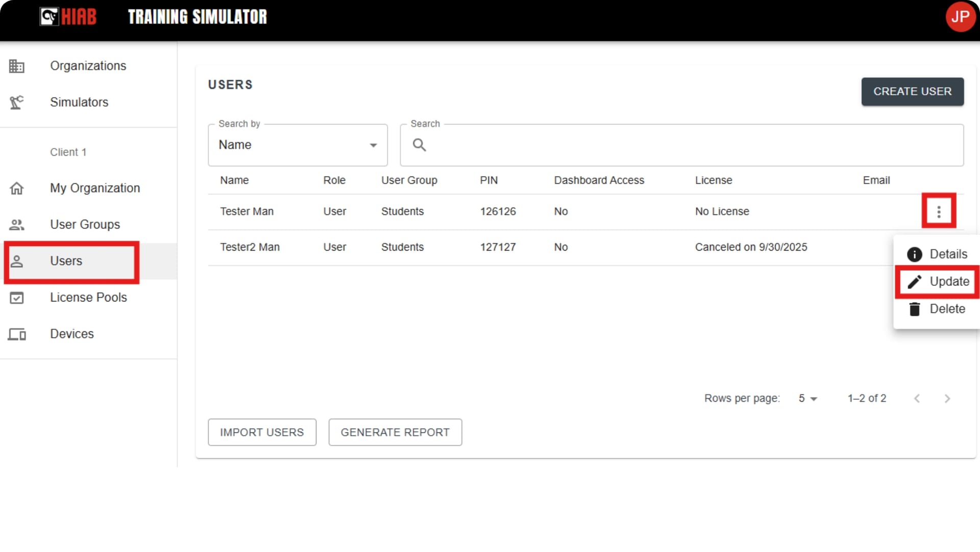Viewport: 980px width, 552px height.
Task: Click the Details info icon
Action: tap(914, 254)
